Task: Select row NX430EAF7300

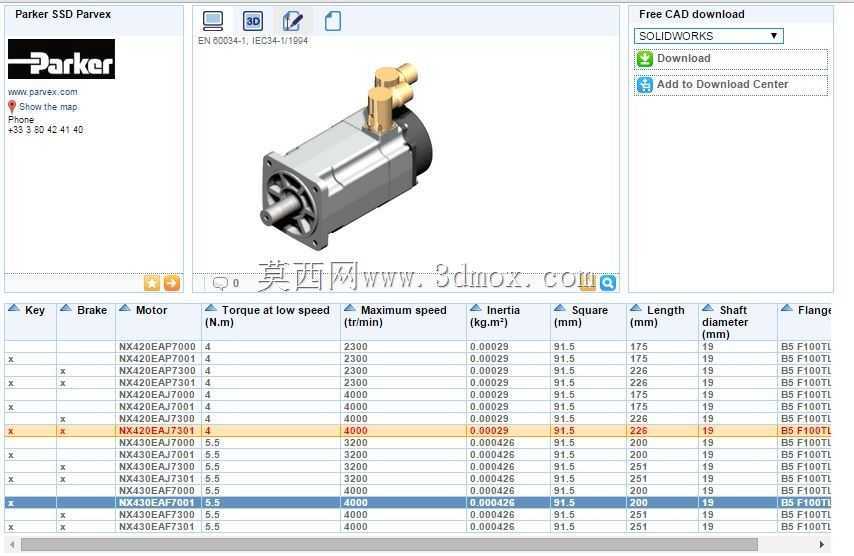Action: (418, 515)
